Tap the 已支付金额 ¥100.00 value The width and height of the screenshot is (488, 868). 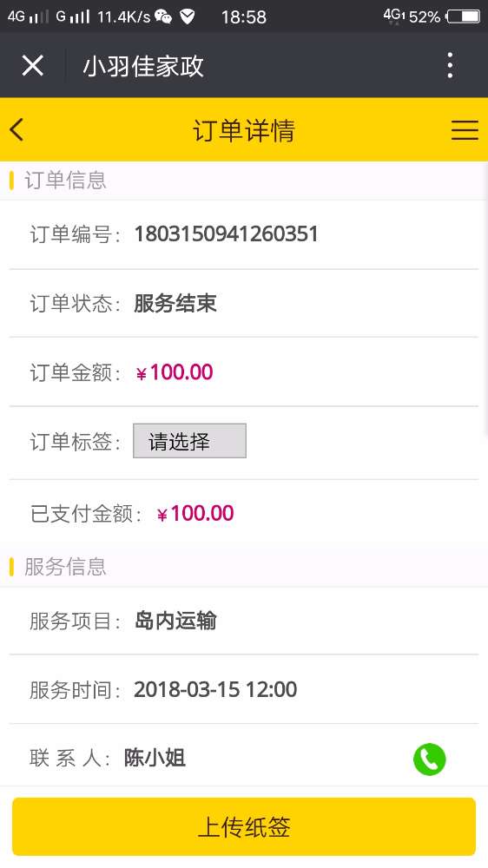[x=195, y=514]
